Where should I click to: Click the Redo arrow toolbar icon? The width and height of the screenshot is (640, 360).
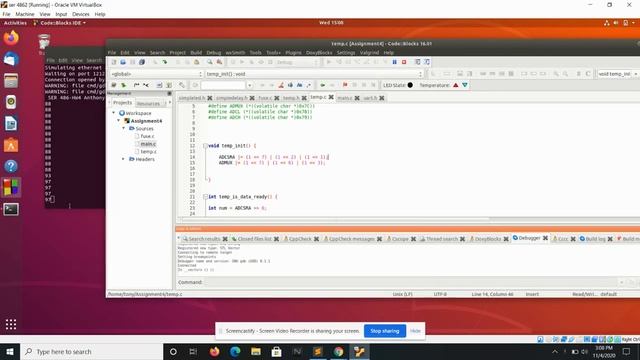pyautogui.click(x=164, y=62)
